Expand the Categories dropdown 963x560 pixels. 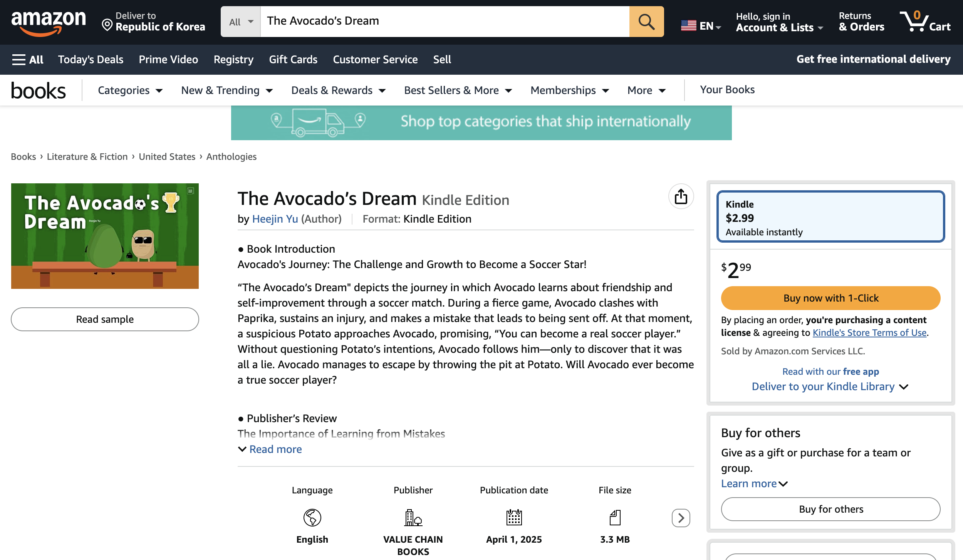coord(130,91)
